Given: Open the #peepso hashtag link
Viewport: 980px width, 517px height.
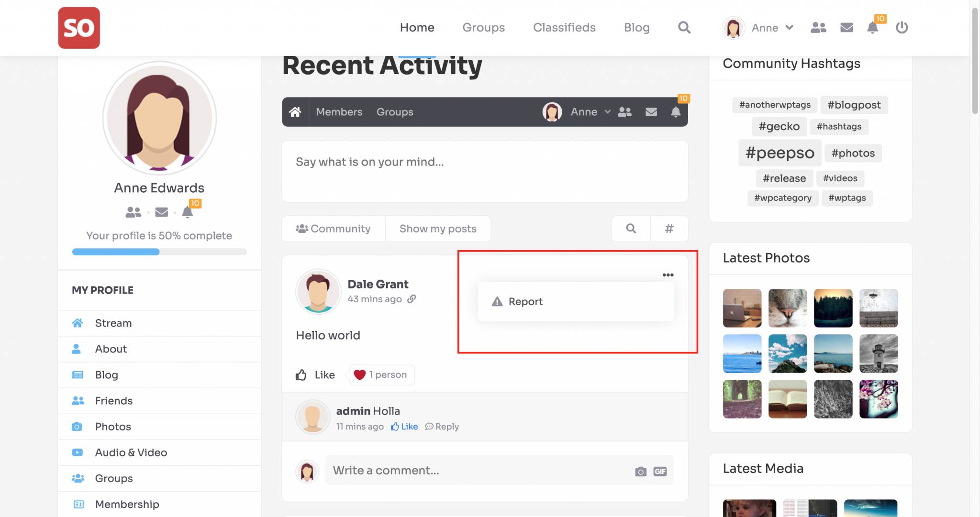Looking at the screenshot, I should 780,153.
